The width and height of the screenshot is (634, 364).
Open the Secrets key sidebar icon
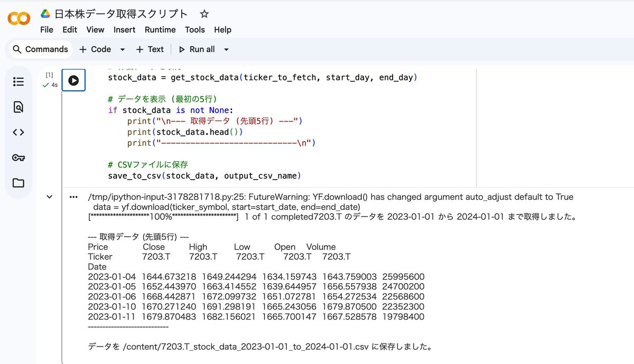pos(18,157)
